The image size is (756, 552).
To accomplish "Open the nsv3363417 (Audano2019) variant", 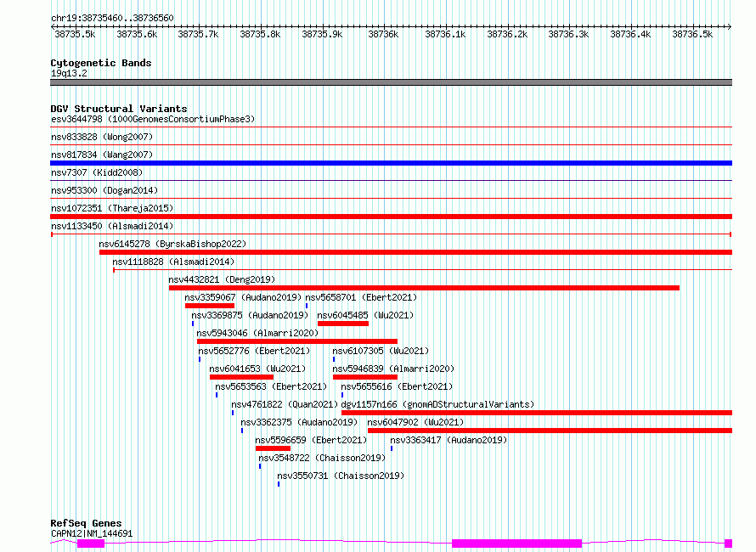I will coord(449,440).
